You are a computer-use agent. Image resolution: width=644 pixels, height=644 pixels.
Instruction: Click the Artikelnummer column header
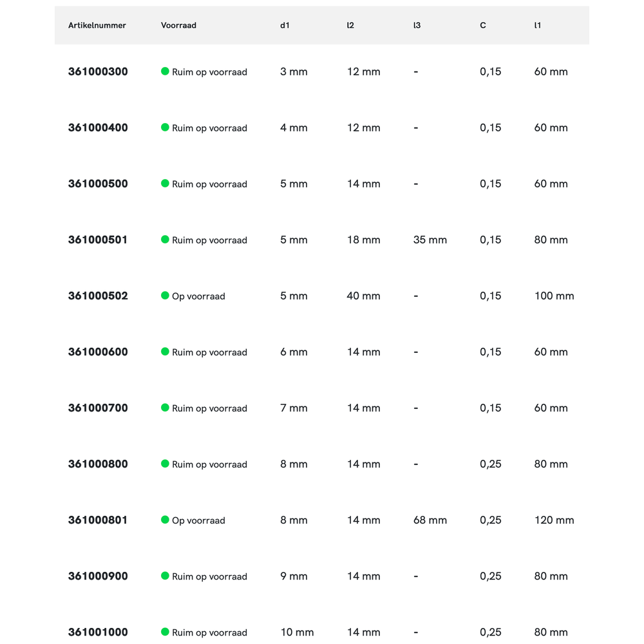coord(97,26)
